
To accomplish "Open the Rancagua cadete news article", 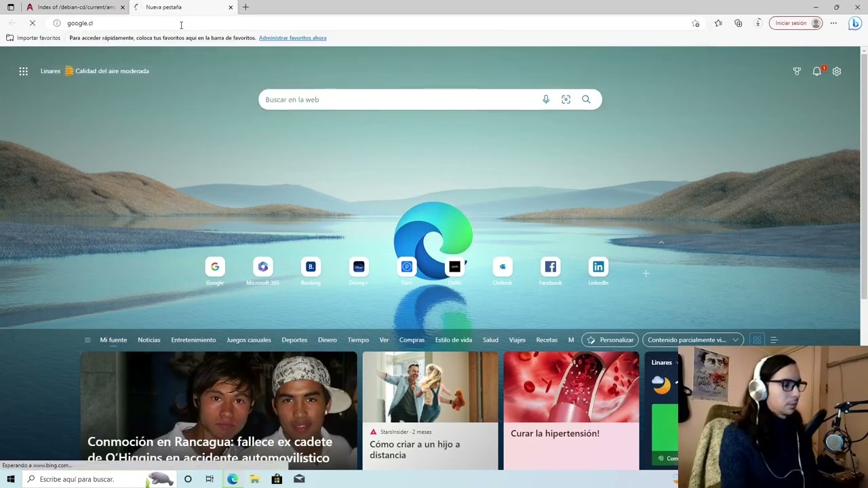I will pyautogui.click(x=218, y=411).
